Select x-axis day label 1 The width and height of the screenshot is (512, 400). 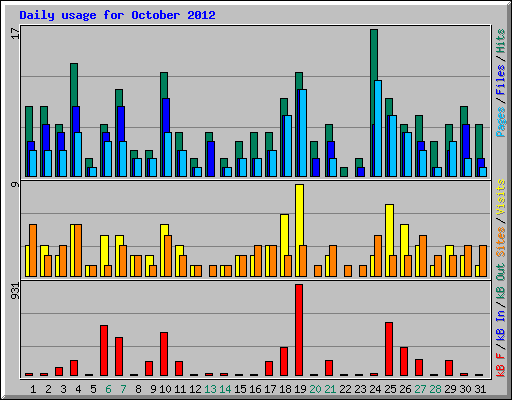(x=33, y=389)
